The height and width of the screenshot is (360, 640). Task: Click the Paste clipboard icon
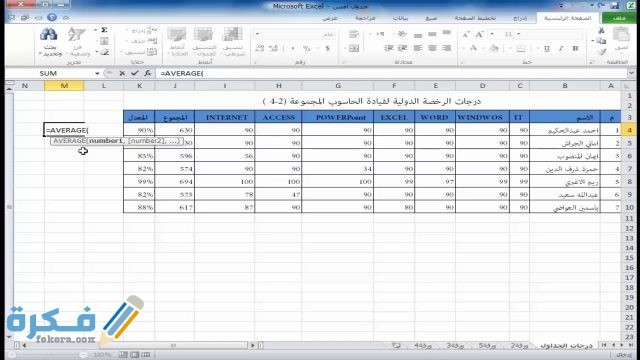coord(621,34)
